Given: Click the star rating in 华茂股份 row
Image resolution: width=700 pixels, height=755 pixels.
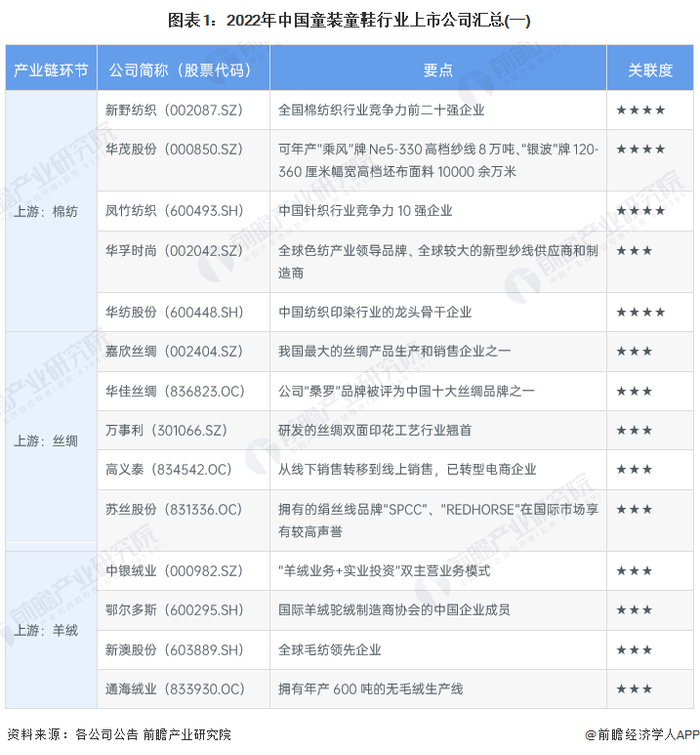Looking at the screenshot, I should click(641, 149).
